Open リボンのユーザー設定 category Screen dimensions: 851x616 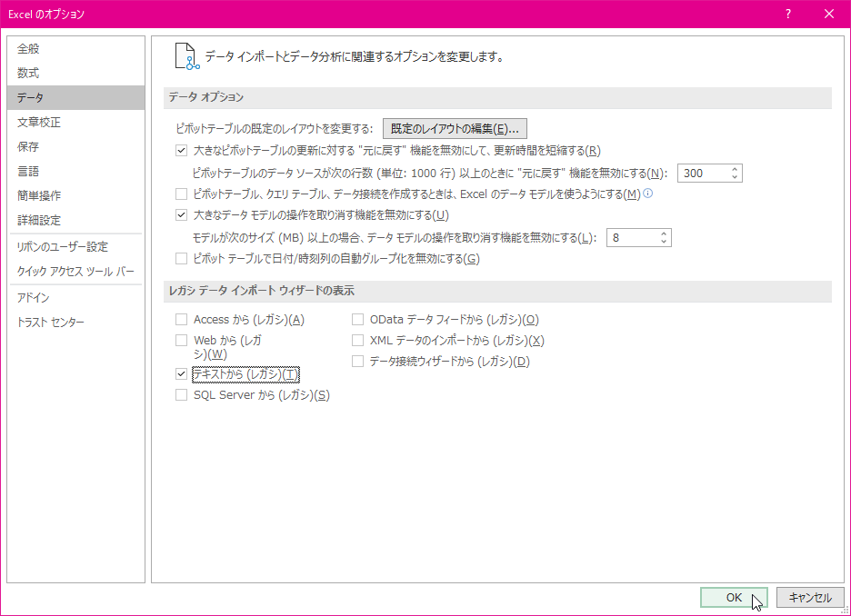(76, 247)
